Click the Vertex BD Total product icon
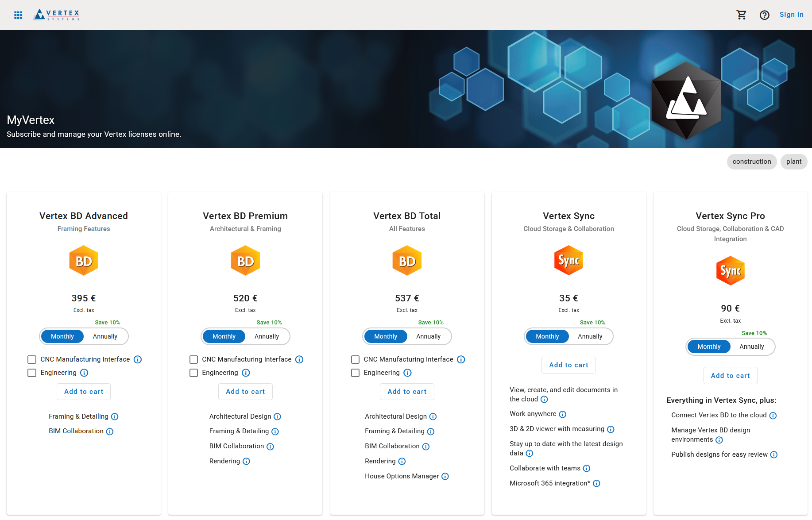This screenshot has width=812, height=520. click(407, 261)
